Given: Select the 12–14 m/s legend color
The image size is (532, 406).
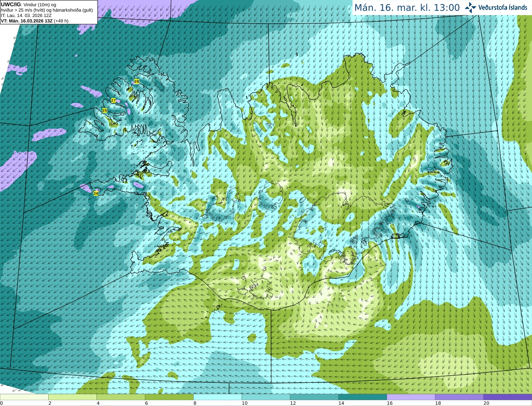Looking at the screenshot, I should pyautogui.click(x=314, y=397).
